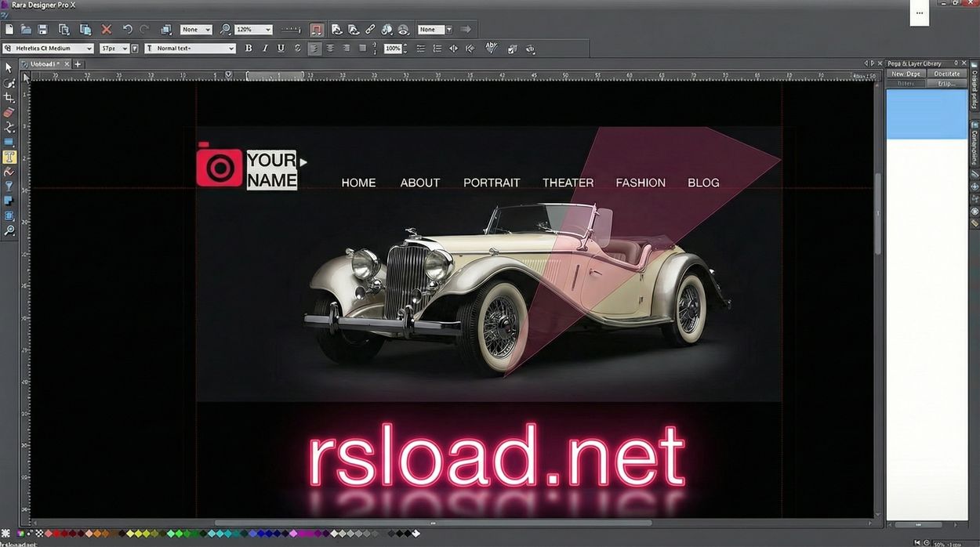Screen dimensions: 980x547
Task: Click the copy pages icon in toolbar
Action: [64, 29]
